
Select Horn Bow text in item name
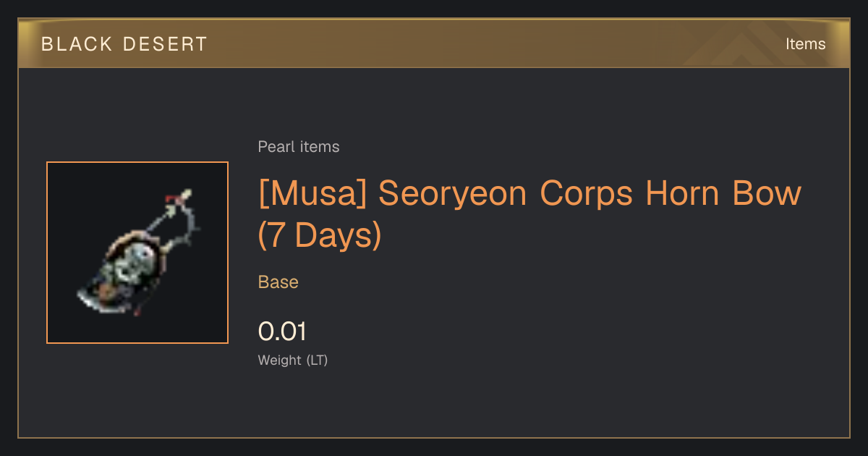coord(723,194)
